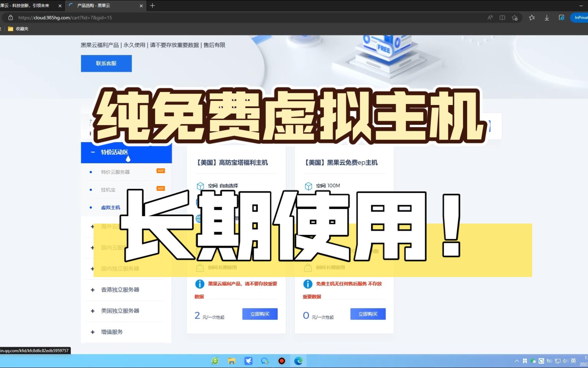Open a new browser tab
The image size is (588, 368).
[152, 5]
